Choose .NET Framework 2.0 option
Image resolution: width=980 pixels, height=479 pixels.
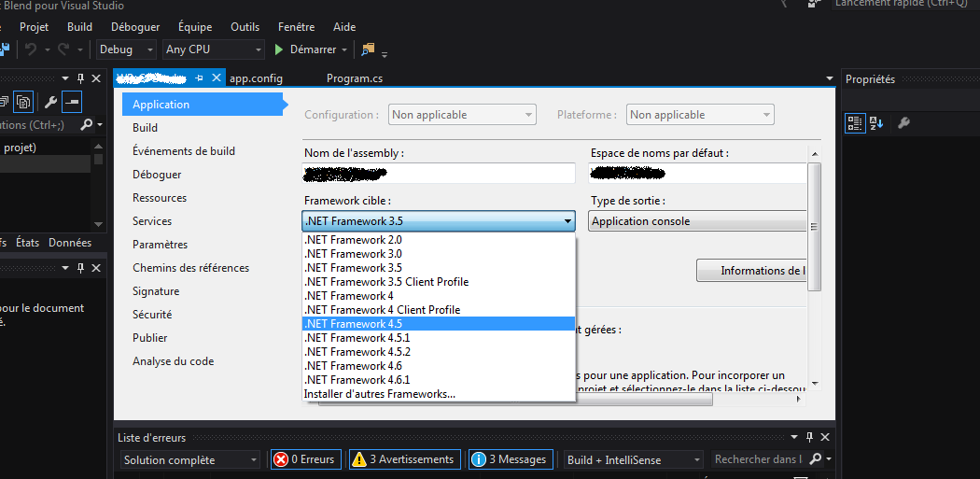[x=438, y=239]
